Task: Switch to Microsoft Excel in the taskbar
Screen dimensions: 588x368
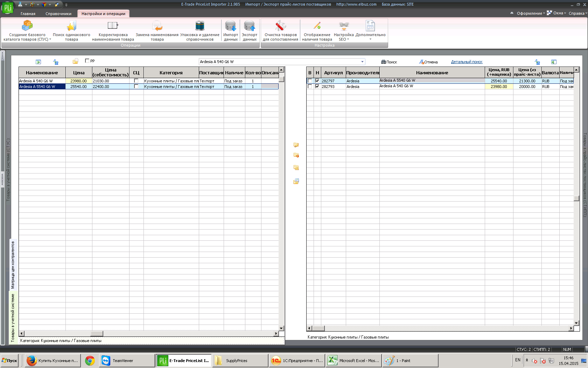Action: pos(353,360)
